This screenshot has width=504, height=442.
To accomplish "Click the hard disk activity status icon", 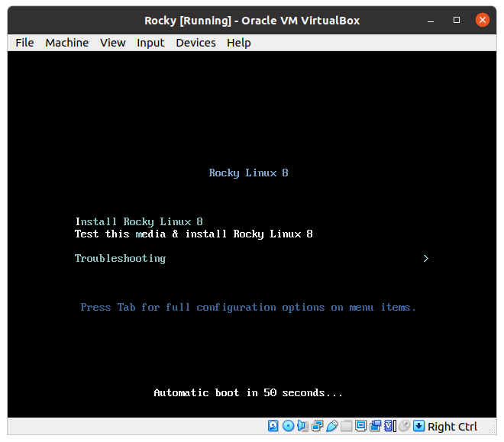I will [x=273, y=426].
